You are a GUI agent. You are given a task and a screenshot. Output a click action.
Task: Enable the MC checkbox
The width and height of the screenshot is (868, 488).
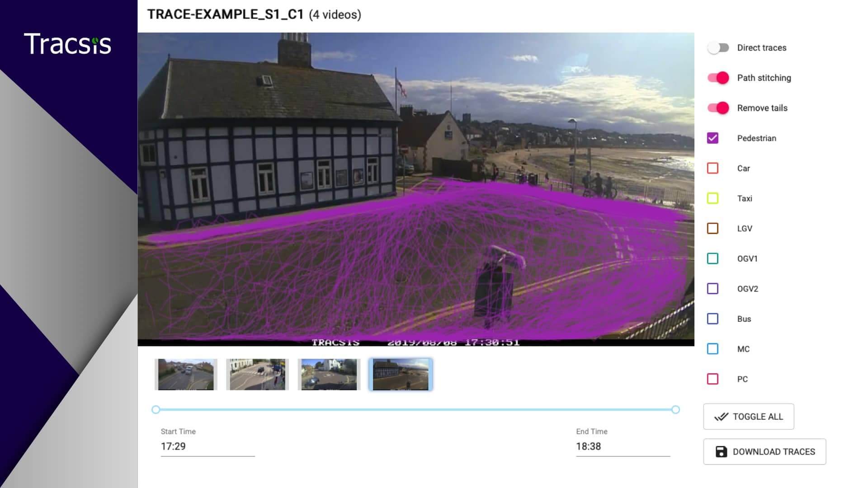[712, 349]
